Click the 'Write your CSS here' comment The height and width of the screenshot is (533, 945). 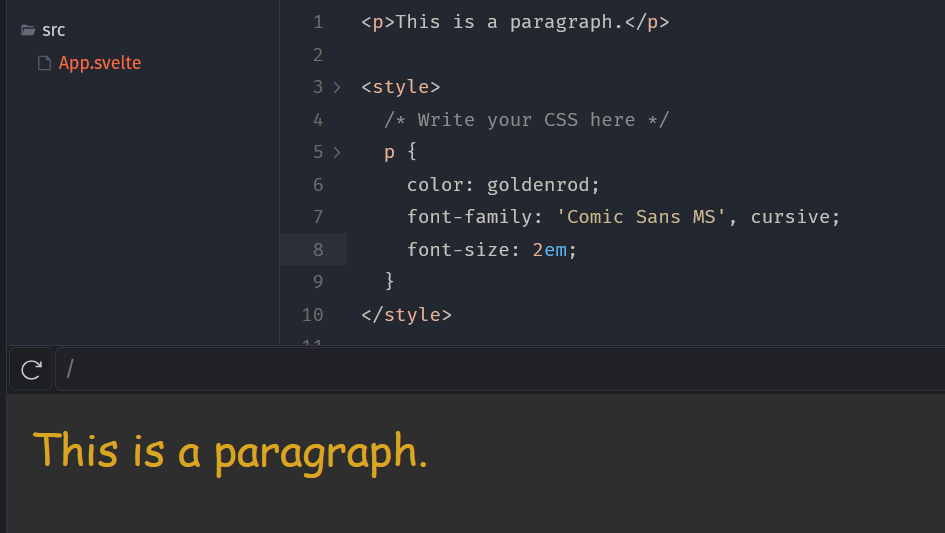[526, 120]
